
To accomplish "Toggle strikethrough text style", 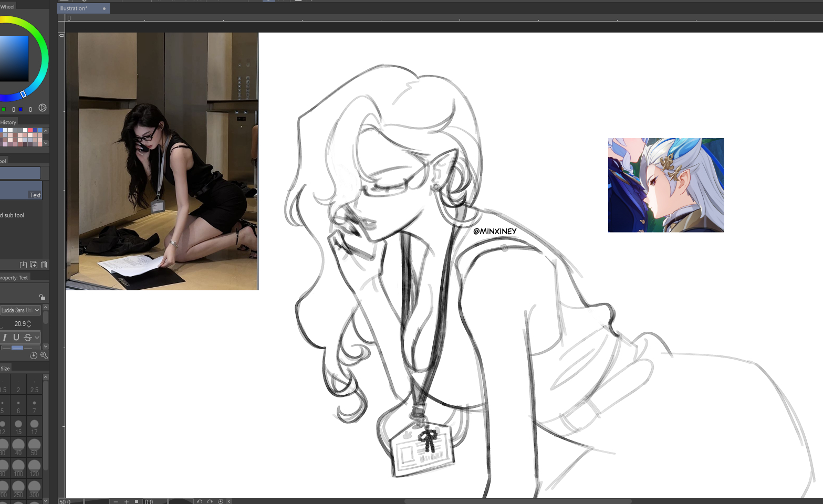I will click(x=28, y=338).
